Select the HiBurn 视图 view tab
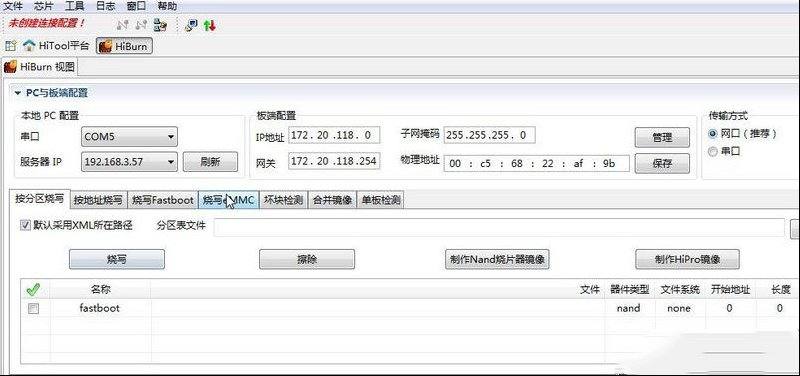This screenshot has width=800, height=376. coord(39,66)
